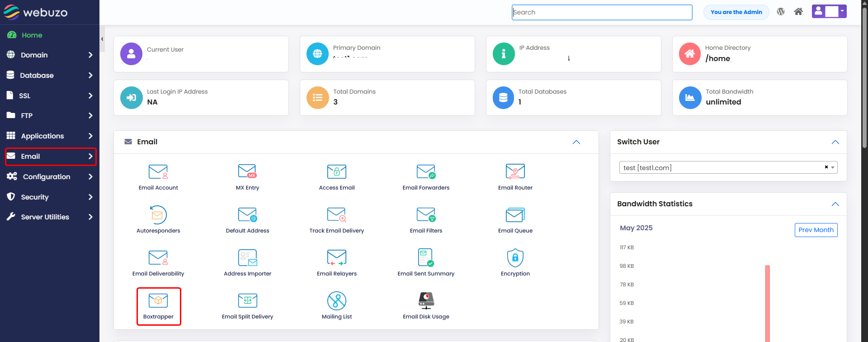Open Configuration sidebar menu
Screen dimensions: 868x342
[x=50, y=176]
